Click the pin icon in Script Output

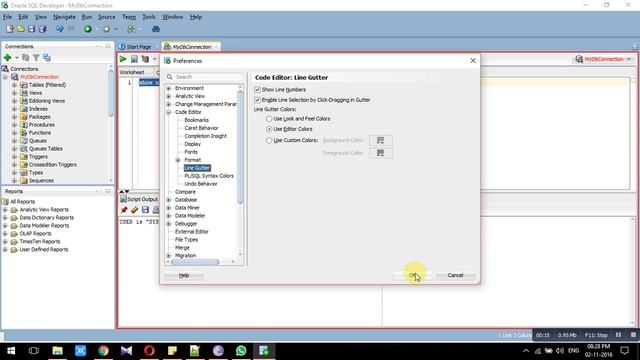click(124, 210)
